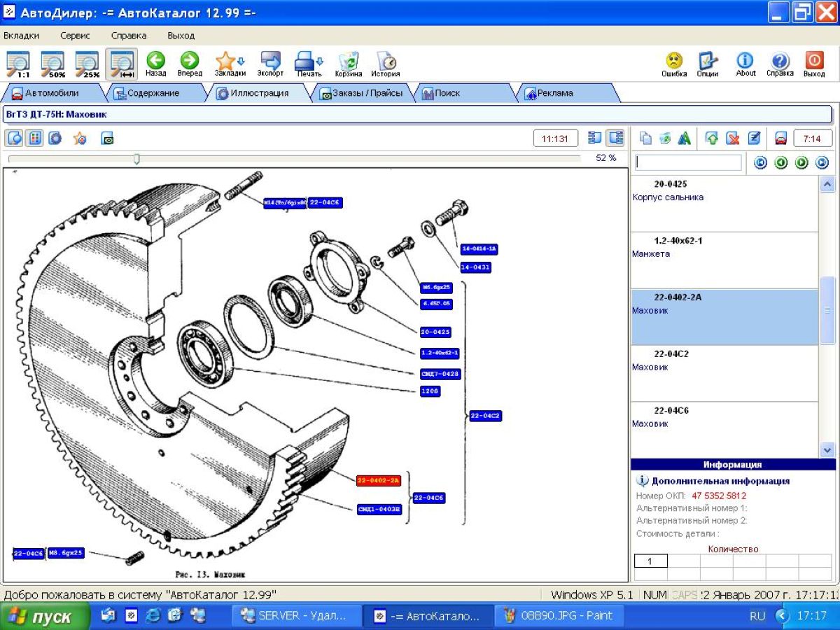Open the Сервис menu
The height and width of the screenshot is (630, 840).
[75, 35]
